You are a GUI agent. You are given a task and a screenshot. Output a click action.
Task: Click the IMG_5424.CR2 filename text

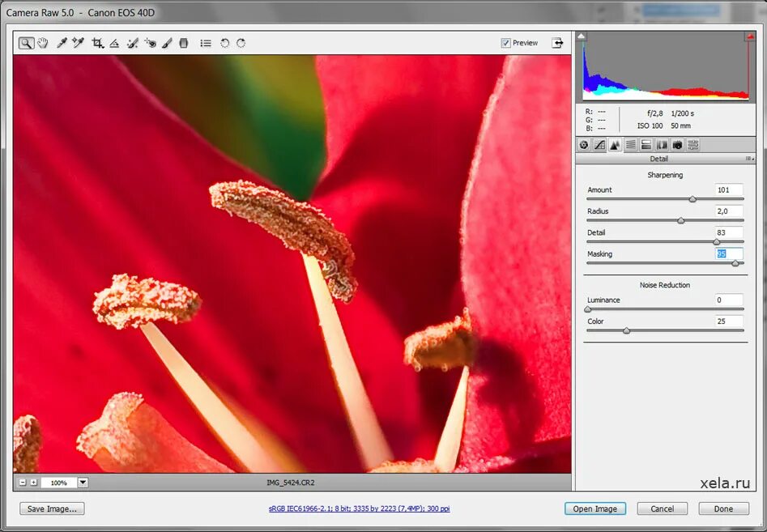(x=291, y=483)
